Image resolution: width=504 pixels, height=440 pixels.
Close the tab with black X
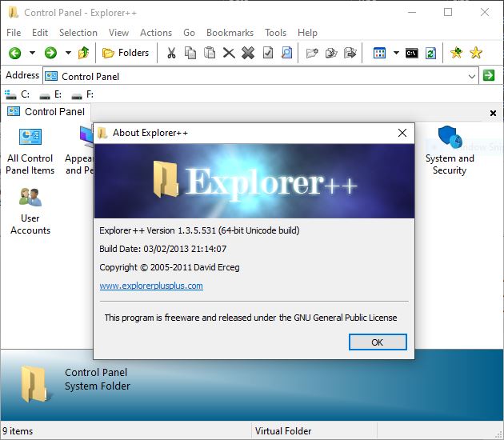[x=493, y=113]
